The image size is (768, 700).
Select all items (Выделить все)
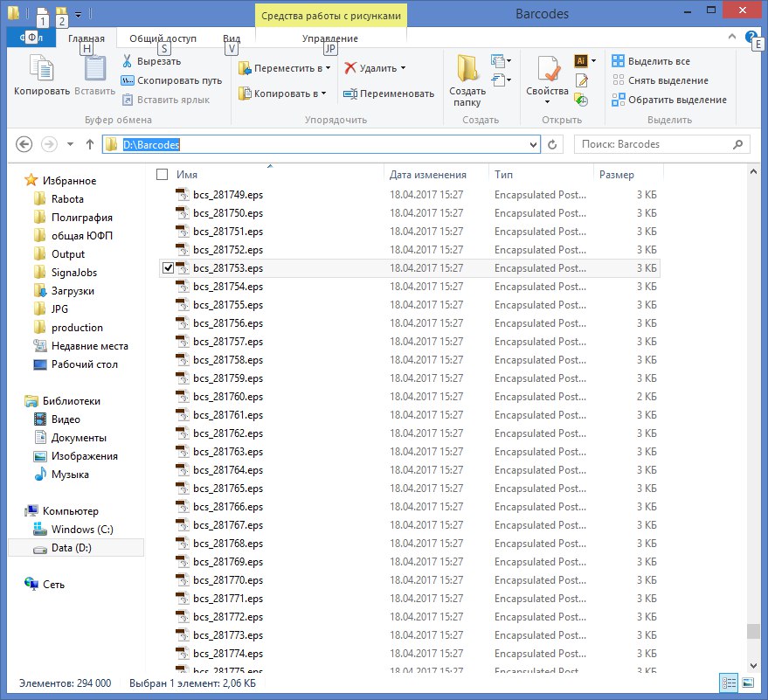click(x=651, y=61)
